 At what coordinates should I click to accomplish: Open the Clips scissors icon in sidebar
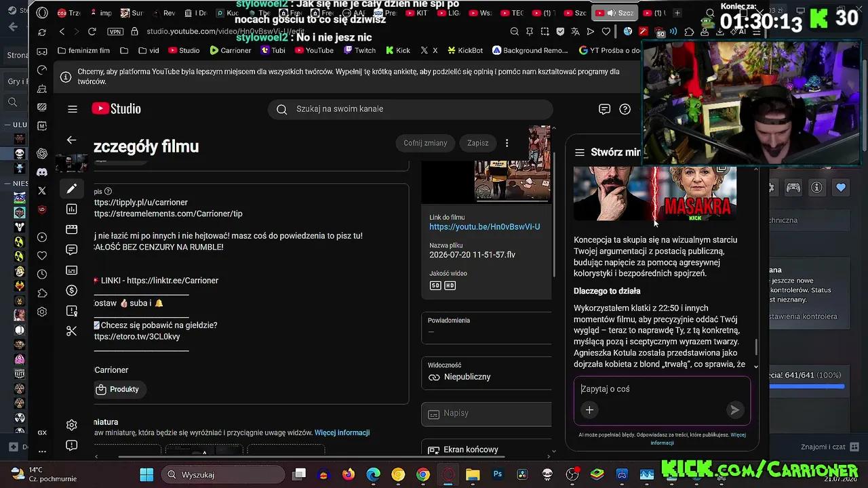click(71, 331)
